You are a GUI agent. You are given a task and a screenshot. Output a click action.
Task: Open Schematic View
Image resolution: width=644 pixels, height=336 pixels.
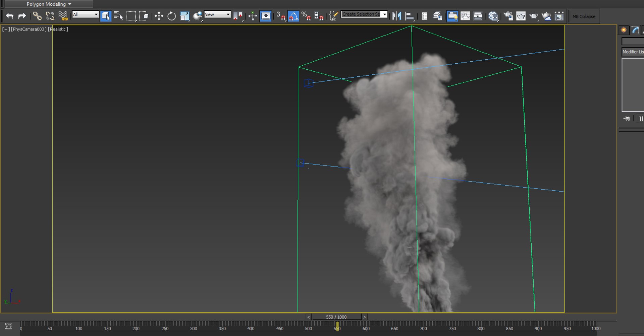tap(478, 16)
